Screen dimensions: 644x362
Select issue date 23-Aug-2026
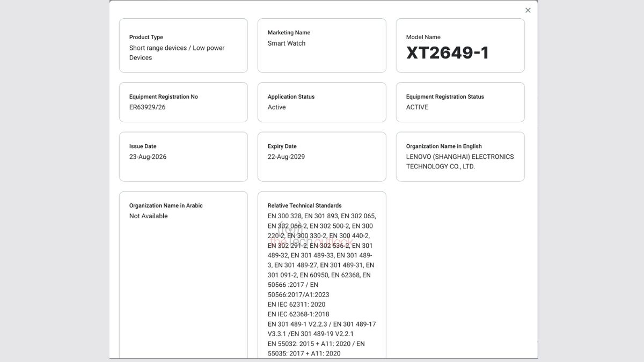coord(148,157)
